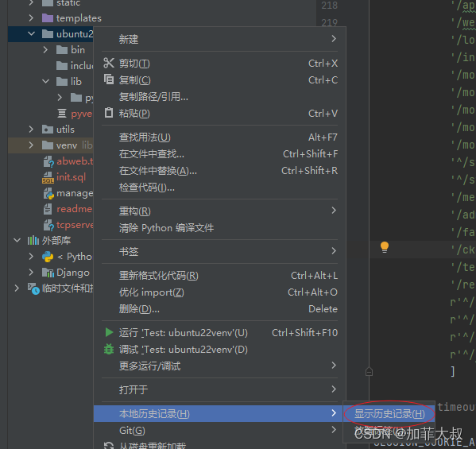Choose 剪切(T) from context menu
476x449 pixels.
click(x=220, y=63)
